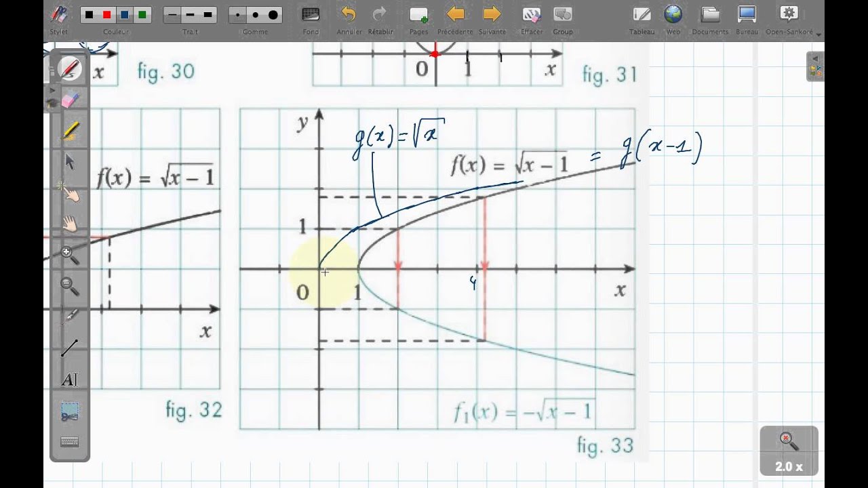Select the zoom in magnifier tool
This screenshot has width=868, height=488.
[70, 255]
